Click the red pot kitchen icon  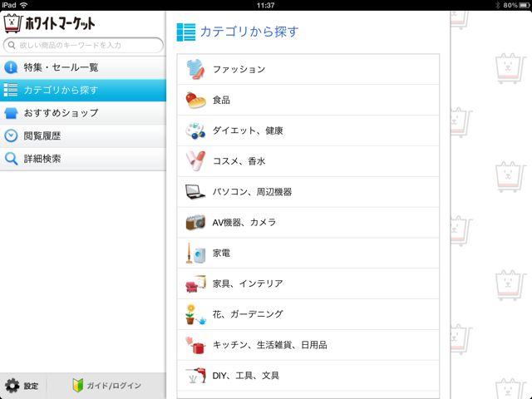pyautogui.click(x=195, y=345)
